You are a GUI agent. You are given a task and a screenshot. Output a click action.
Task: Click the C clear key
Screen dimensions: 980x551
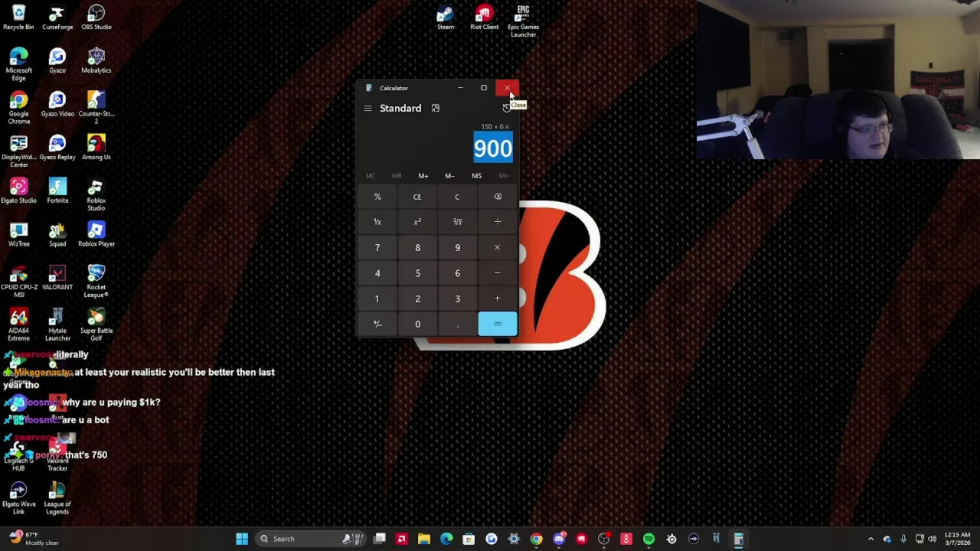pyautogui.click(x=457, y=197)
